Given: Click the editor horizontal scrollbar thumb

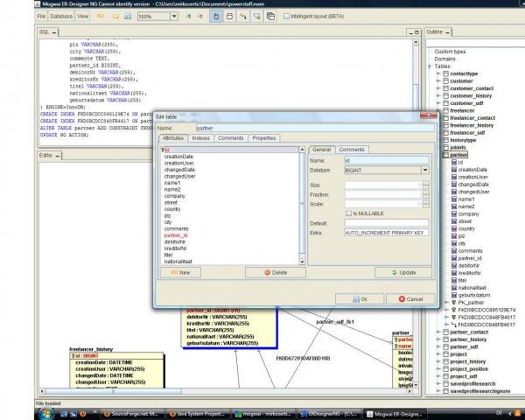Looking at the screenshot, I should pyautogui.click(x=113, y=391).
